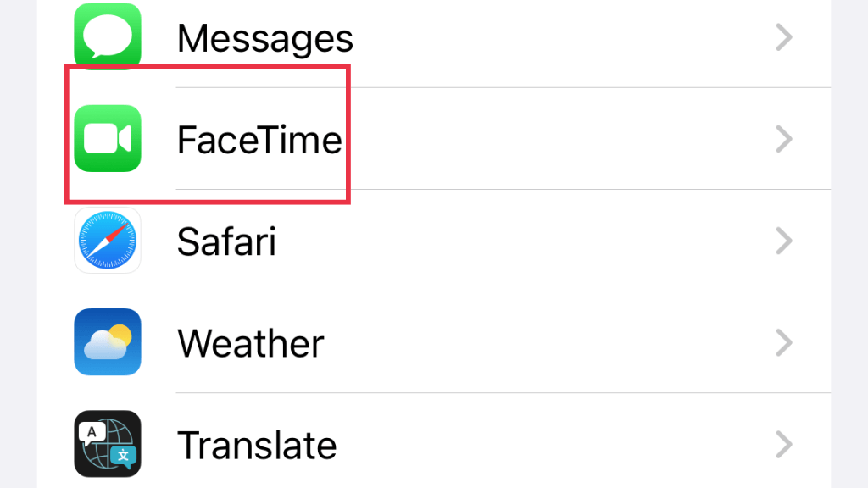This screenshot has height=488, width=868.
Task: Select the Weather label text
Action: coord(251,343)
